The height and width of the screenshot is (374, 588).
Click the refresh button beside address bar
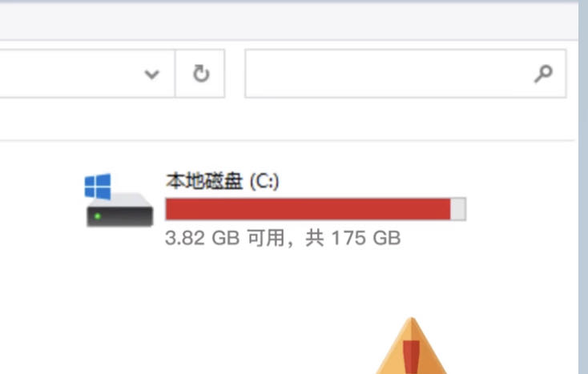coord(200,74)
